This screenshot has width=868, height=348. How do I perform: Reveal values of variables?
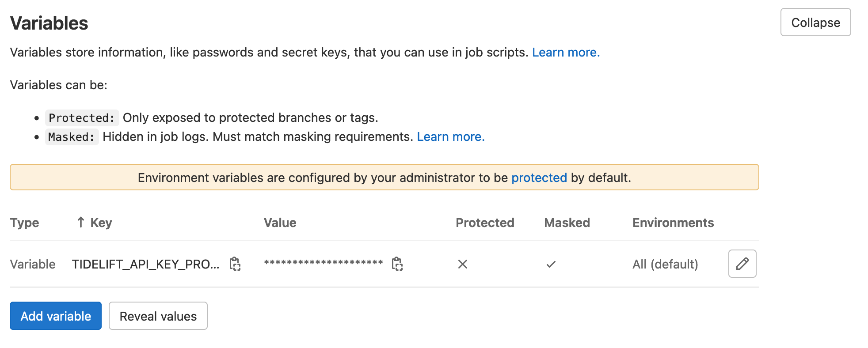click(x=158, y=316)
